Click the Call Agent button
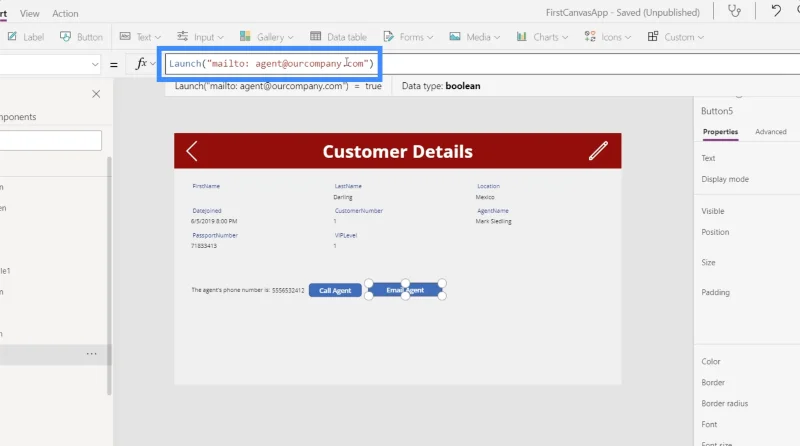This screenshot has width=800, height=446. click(x=335, y=290)
